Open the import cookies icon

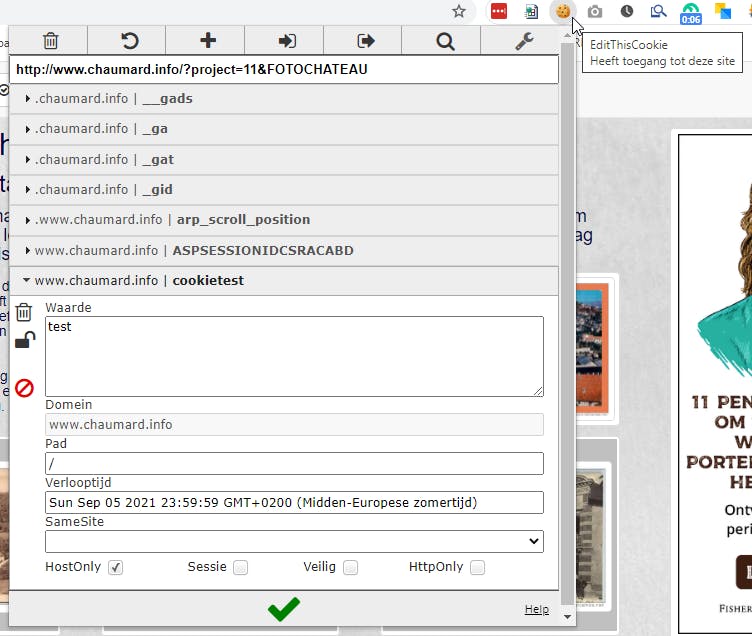[x=287, y=41]
